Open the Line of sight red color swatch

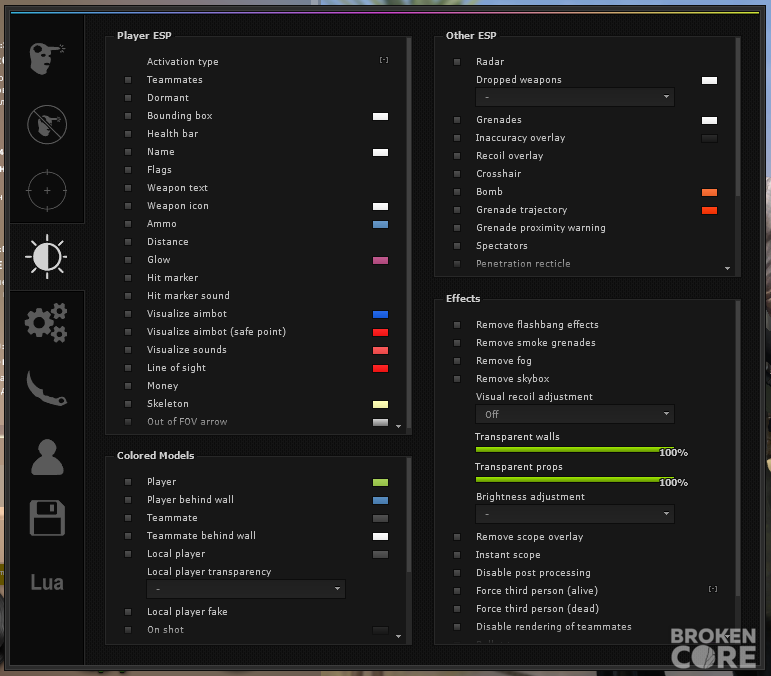[380, 368]
